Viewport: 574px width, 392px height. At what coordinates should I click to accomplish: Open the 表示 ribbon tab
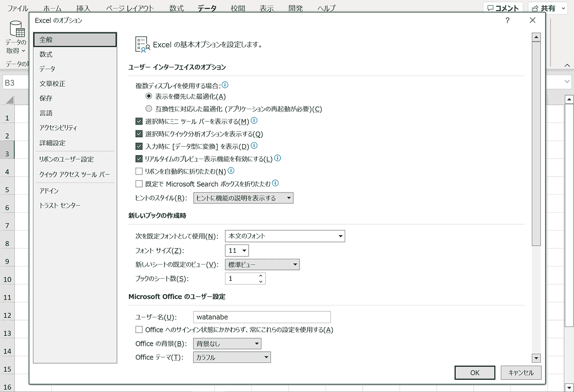(267, 8)
